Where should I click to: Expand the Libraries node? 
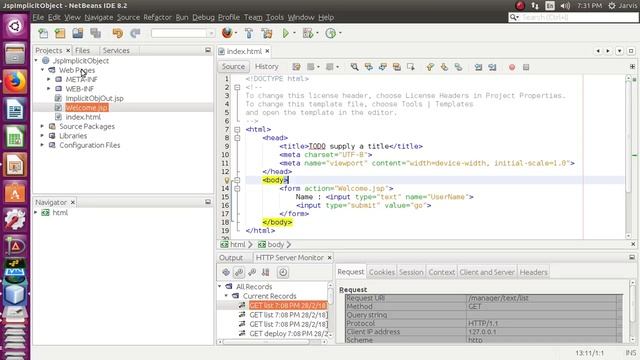[42, 136]
